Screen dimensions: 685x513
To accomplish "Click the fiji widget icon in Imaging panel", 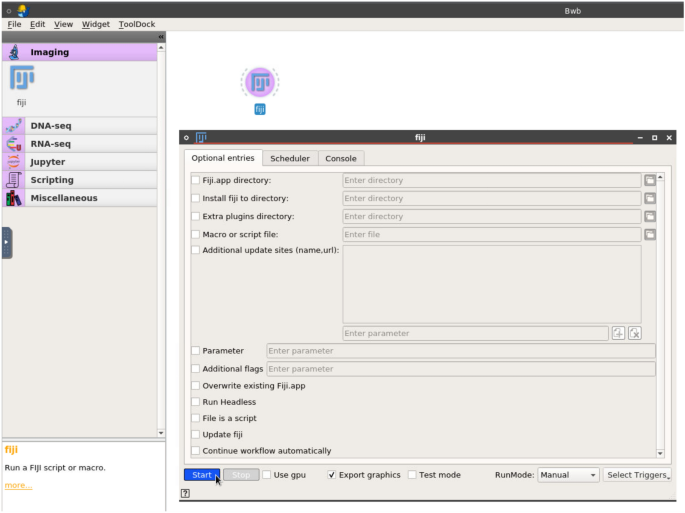I will coord(22,80).
